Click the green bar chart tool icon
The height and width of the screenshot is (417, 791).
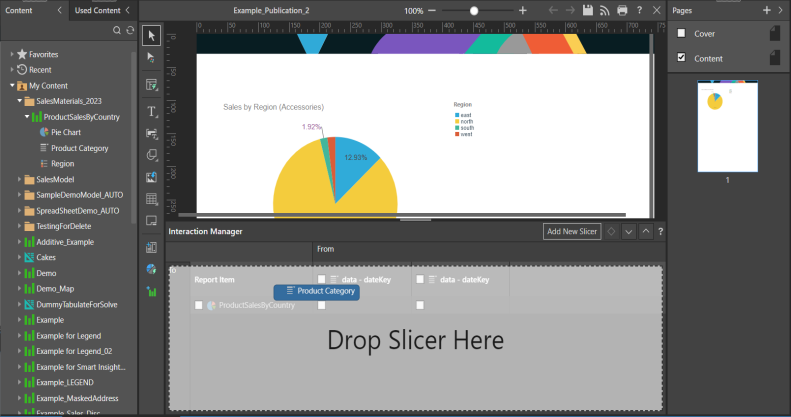(152, 292)
